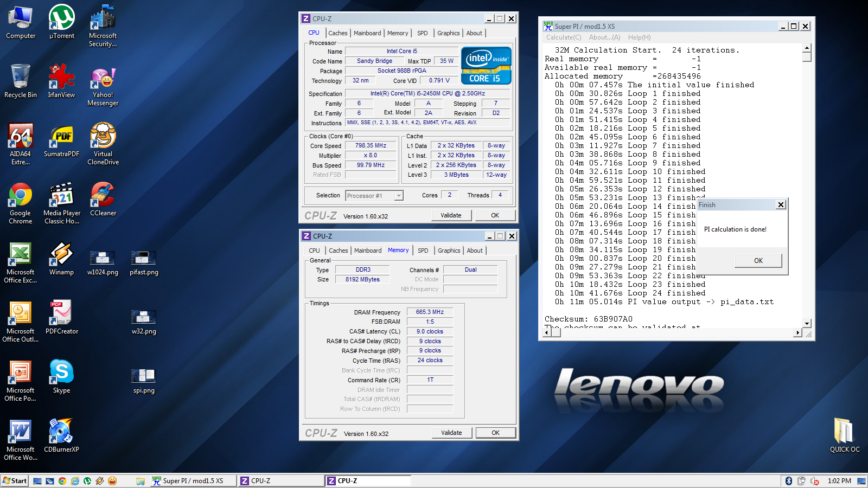Select Memory tab in top CPU-Z window
The image size is (868, 488).
point(398,33)
